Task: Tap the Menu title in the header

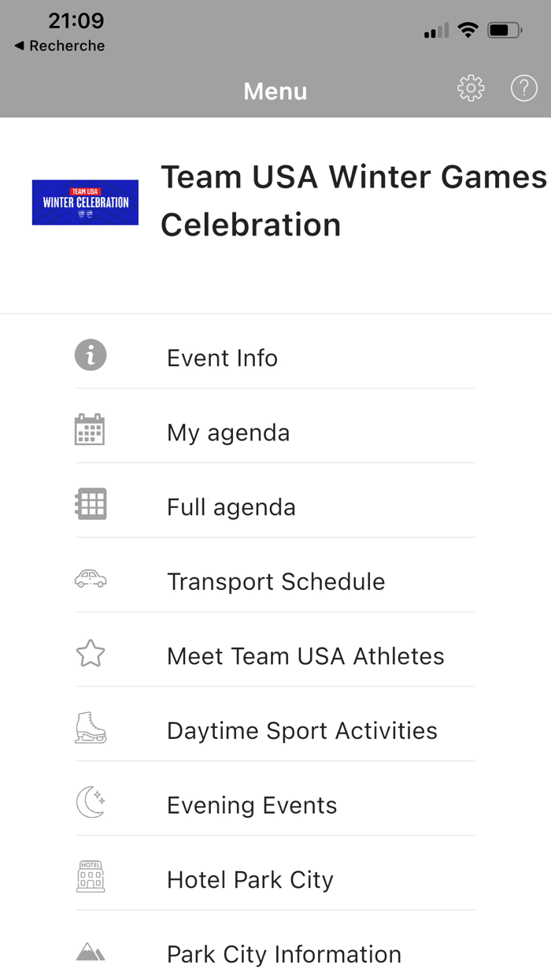Action: point(275,91)
